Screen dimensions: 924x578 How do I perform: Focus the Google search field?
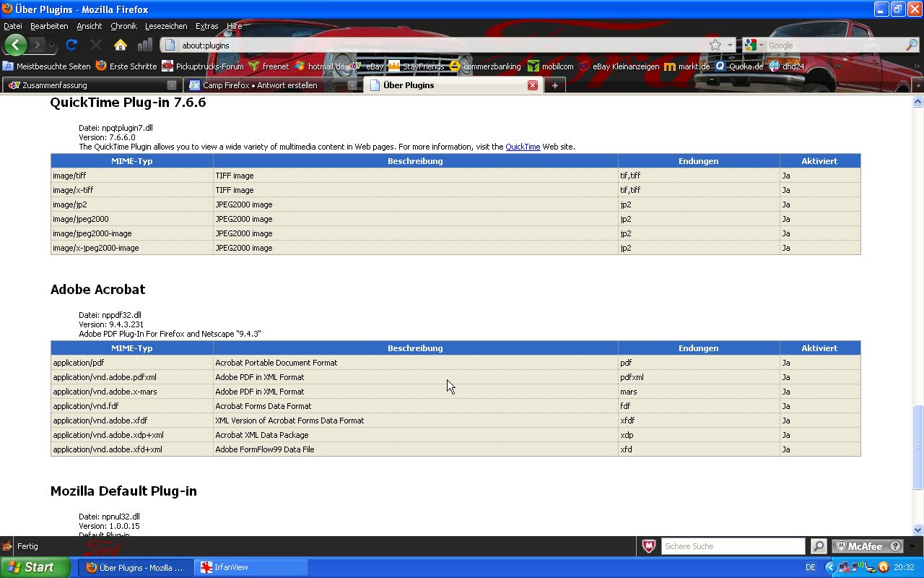[x=834, y=45]
